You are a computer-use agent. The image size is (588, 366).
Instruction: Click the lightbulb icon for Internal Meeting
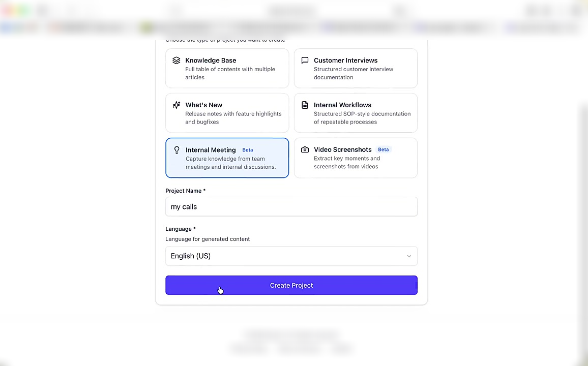pos(177,150)
